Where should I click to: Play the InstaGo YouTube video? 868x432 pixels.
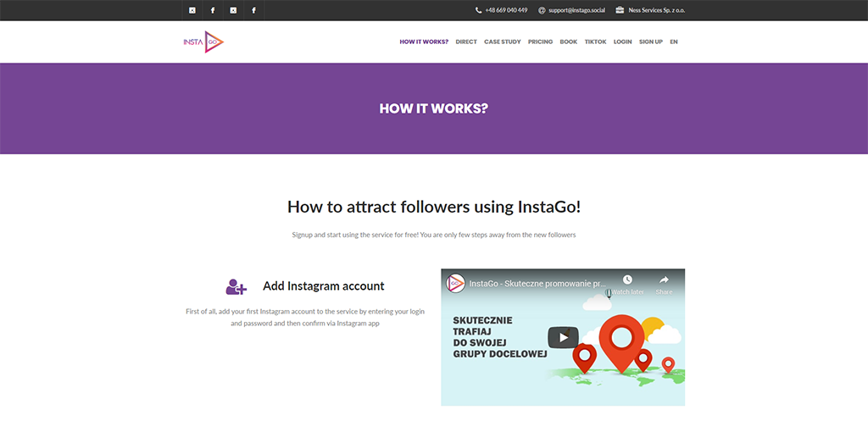click(563, 337)
